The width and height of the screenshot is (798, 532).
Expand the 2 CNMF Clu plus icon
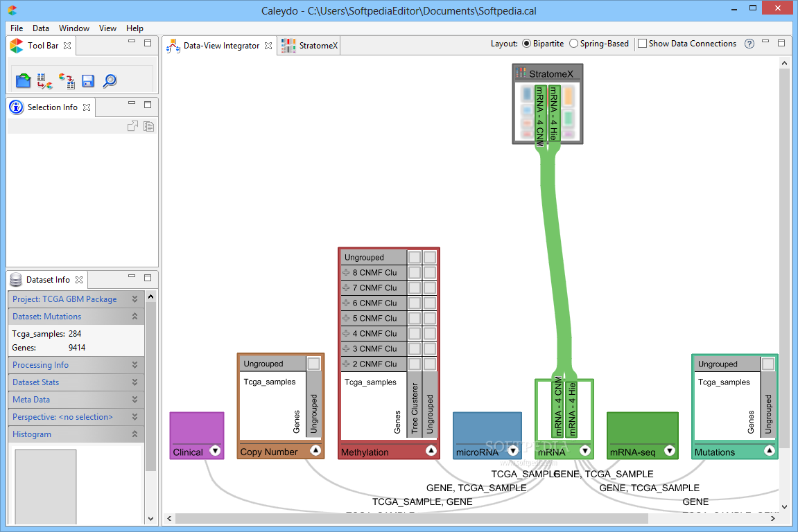(x=346, y=364)
